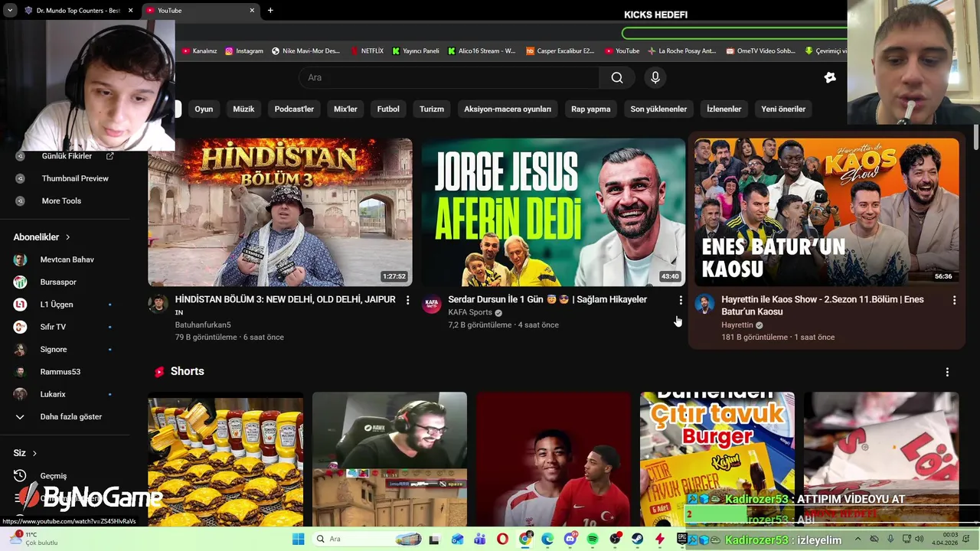Viewport: 980px width, 551px height.
Task: Click the YouTube search input field
Action: [449, 77]
